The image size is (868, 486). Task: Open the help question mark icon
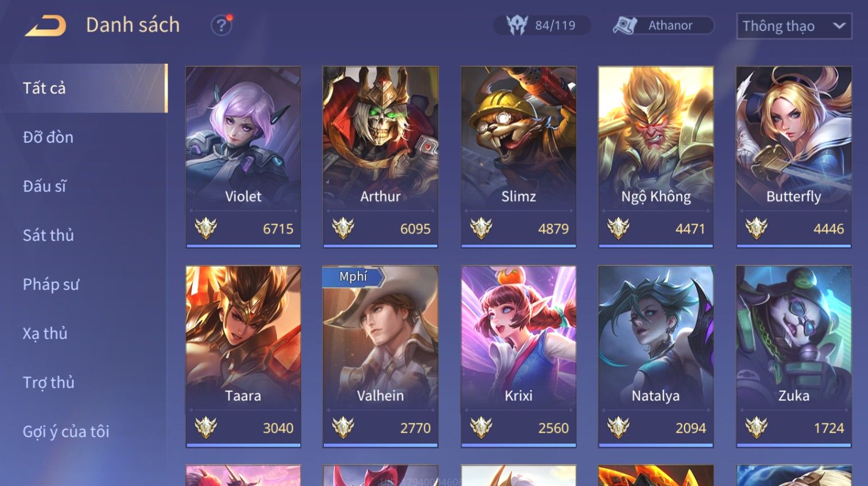[221, 25]
